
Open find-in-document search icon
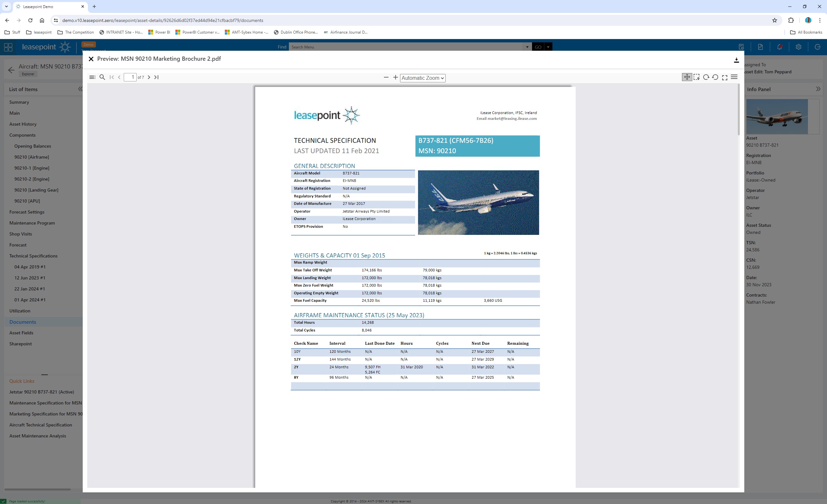(x=102, y=77)
